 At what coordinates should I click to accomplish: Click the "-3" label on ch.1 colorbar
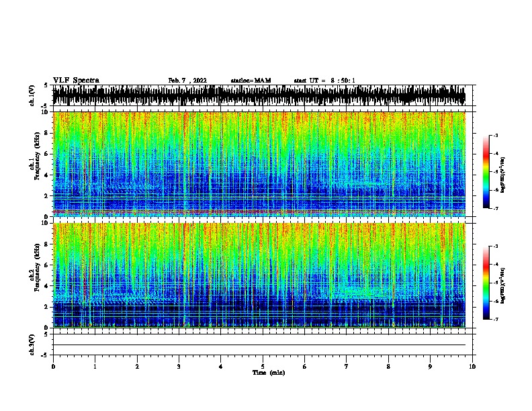tap(495, 135)
